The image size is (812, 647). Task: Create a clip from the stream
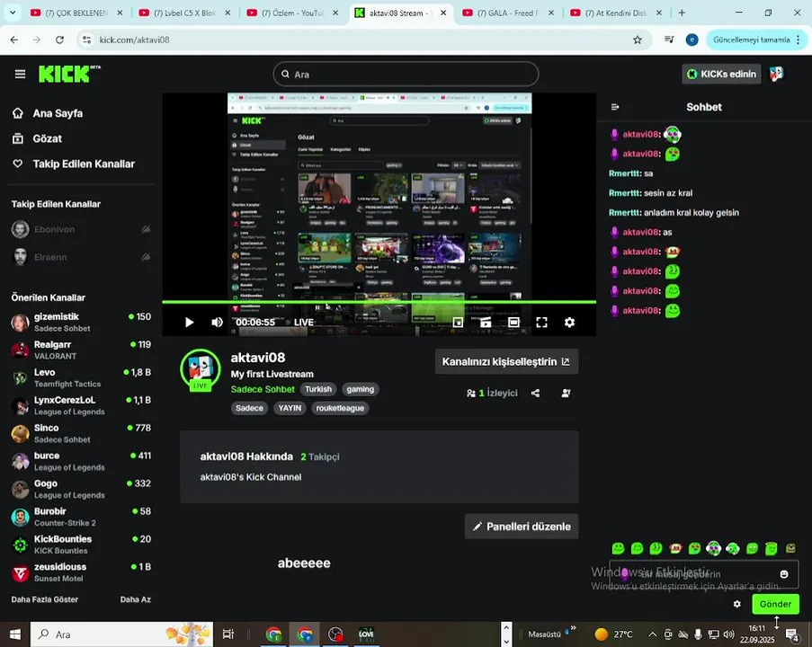pyautogui.click(x=486, y=323)
